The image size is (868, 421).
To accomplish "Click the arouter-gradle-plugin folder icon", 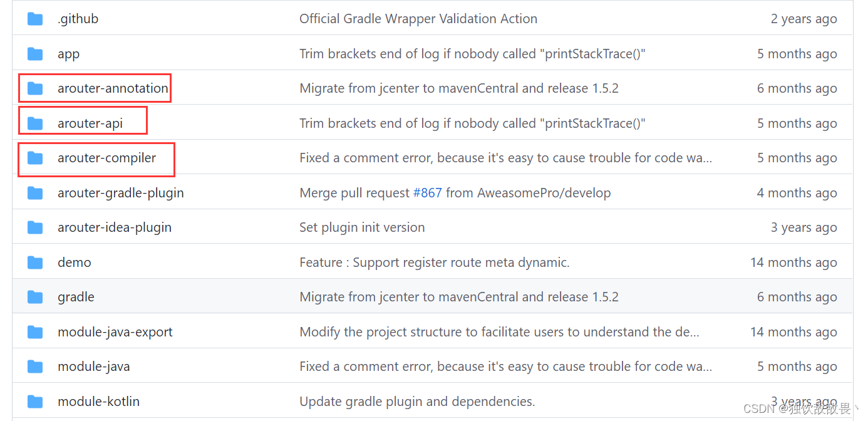I will click(35, 193).
